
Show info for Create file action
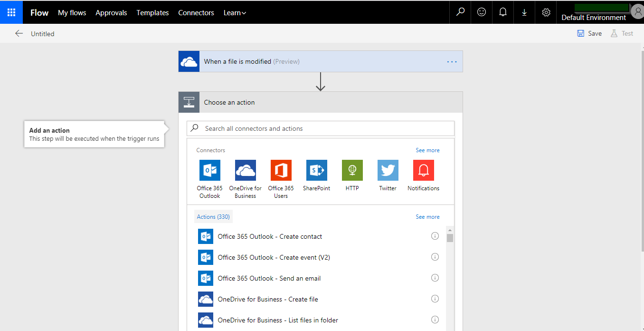point(435,299)
